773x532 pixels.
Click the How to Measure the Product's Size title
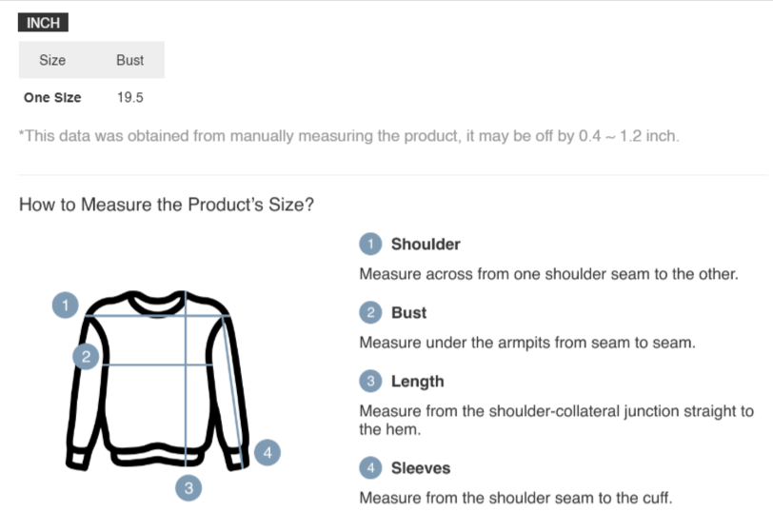(x=167, y=205)
